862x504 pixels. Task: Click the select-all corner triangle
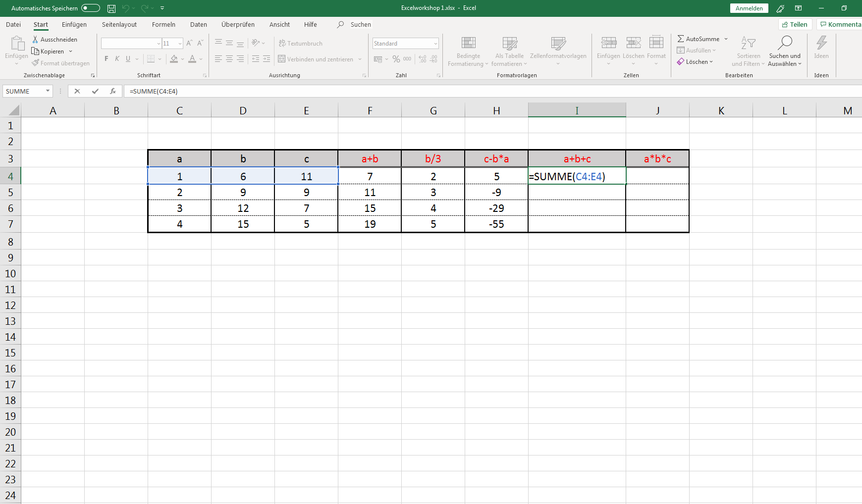click(x=14, y=110)
